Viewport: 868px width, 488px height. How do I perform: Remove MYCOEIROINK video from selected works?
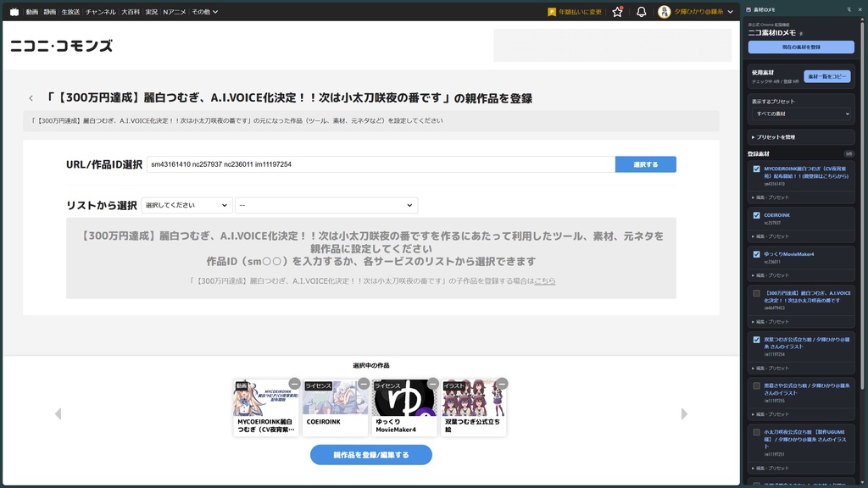294,384
